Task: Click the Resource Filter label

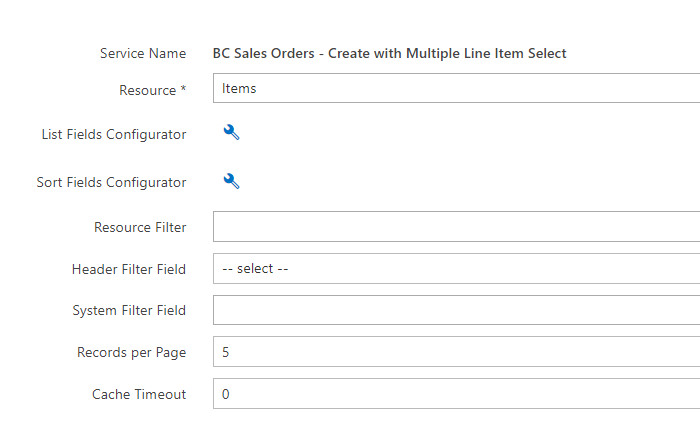Action: (x=140, y=228)
